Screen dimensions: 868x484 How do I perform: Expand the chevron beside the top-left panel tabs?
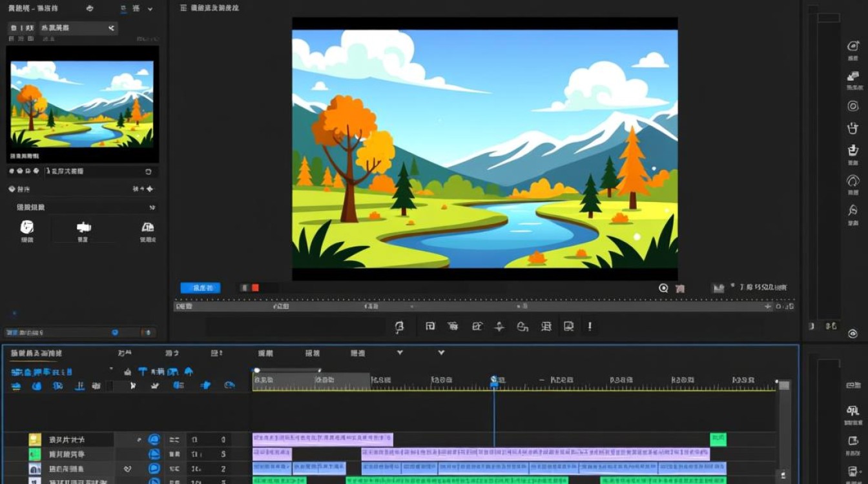click(150, 9)
